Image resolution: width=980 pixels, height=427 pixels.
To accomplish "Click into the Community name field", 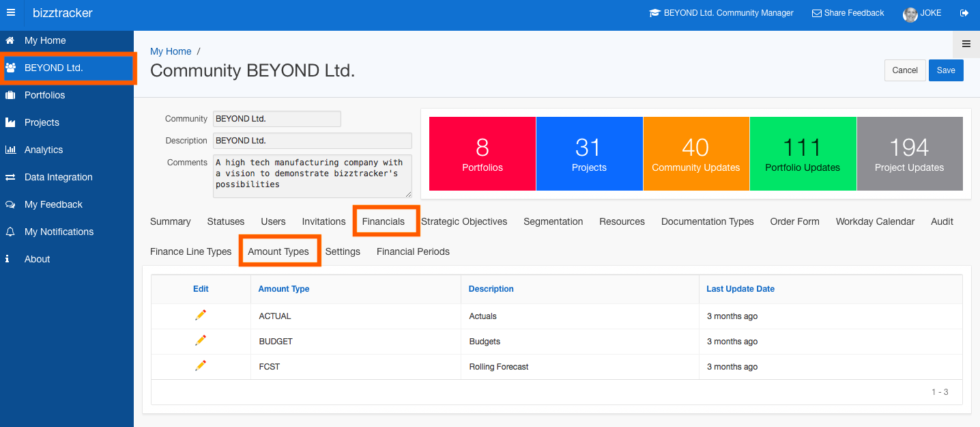I will tap(277, 119).
